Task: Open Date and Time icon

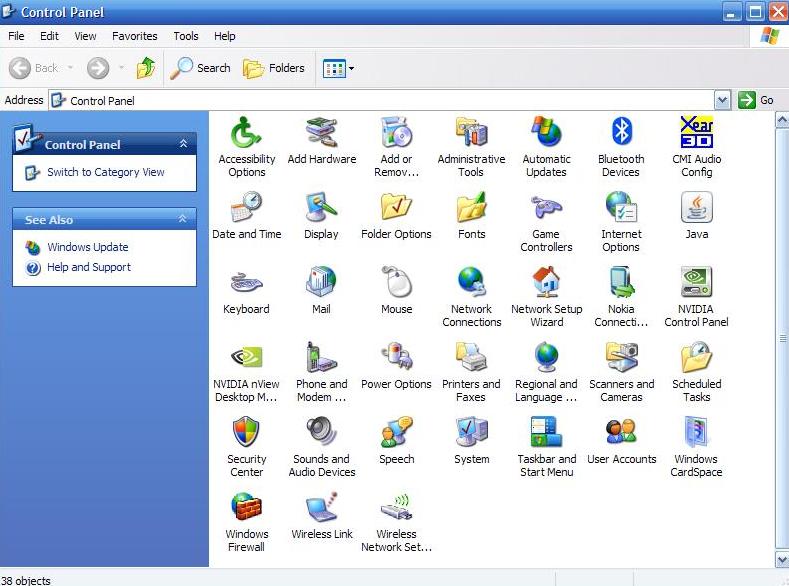Action: pos(246,207)
